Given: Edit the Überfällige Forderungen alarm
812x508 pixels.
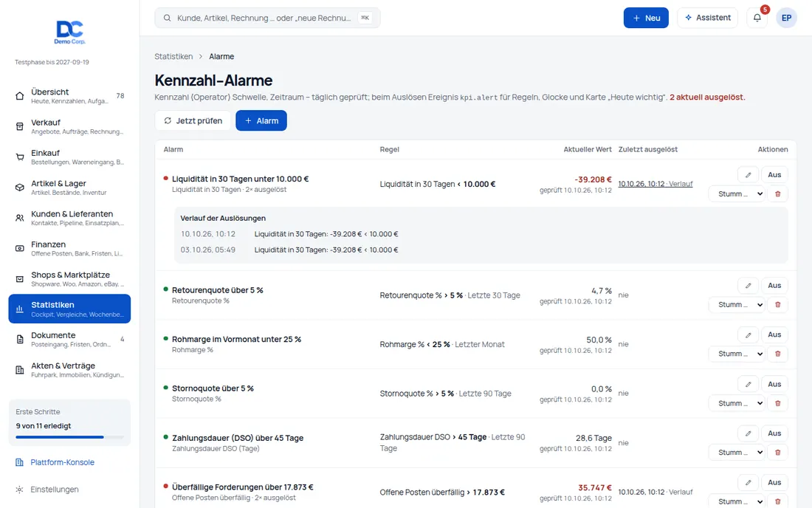Looking at the screenshot, I should pyautogui.click(x=748, y=483).
